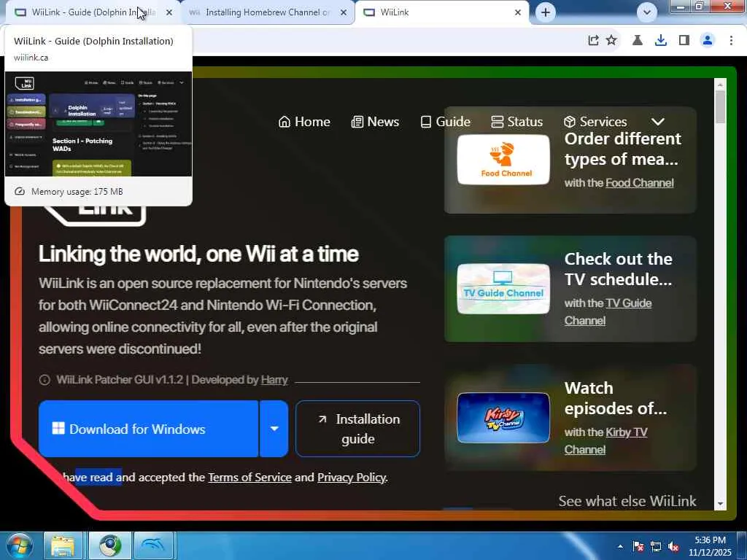Click Download for Windows button
The width and height of the screenshot is (747, 560).
tap(148, 429)
